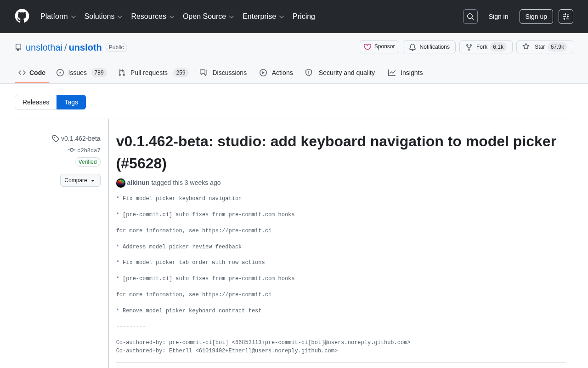Click the Actions play icon
This screenshot has height=368, width=588.
pyautogui.click(x=263, y=73)
